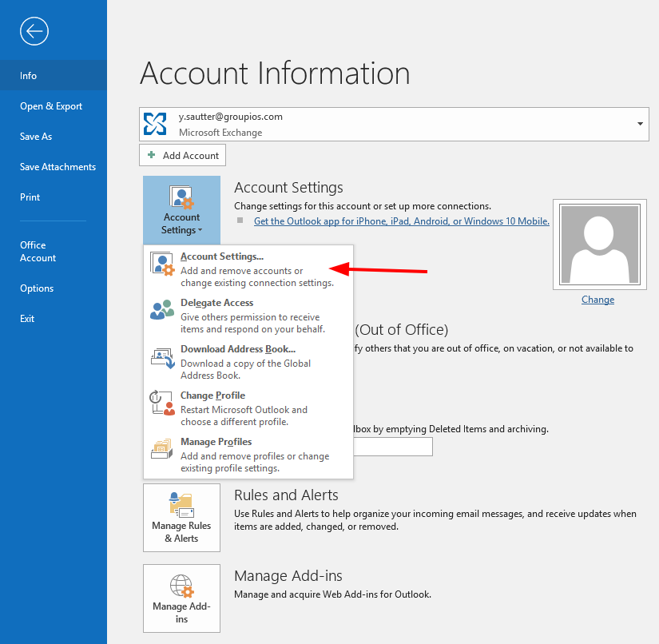The width and height of the screenshot is (659, 644).
Task: Follow the Get the Outlook app link
Action: (x=401, y=221)
